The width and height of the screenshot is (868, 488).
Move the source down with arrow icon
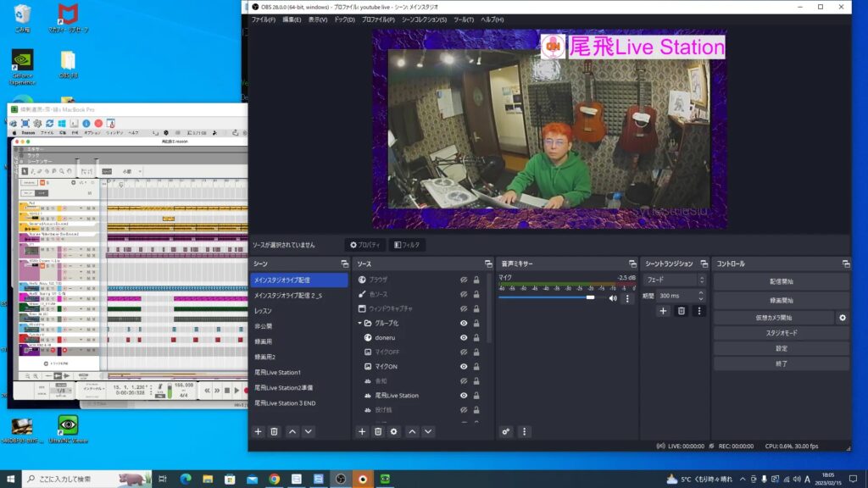click(x=428, y=431)
